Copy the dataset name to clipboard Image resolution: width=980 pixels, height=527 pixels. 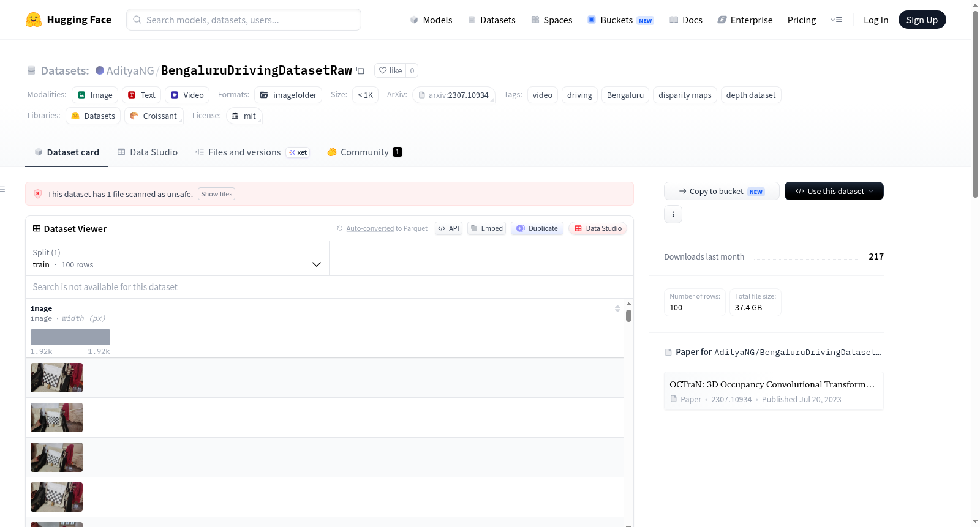pyautogui.click(x=361, y=70)
